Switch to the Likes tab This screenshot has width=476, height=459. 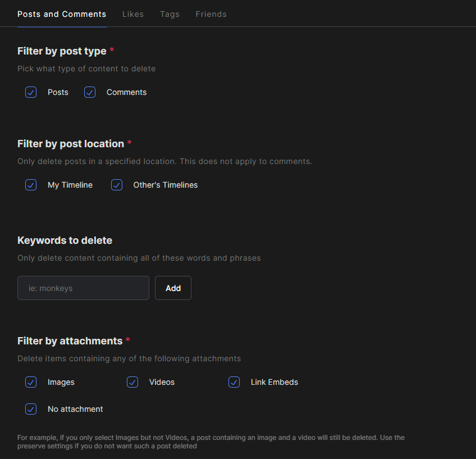(133, 14)
